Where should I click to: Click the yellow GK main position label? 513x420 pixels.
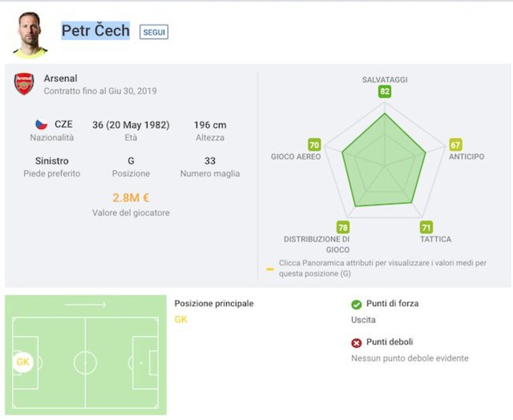click(x=181, y=319)
